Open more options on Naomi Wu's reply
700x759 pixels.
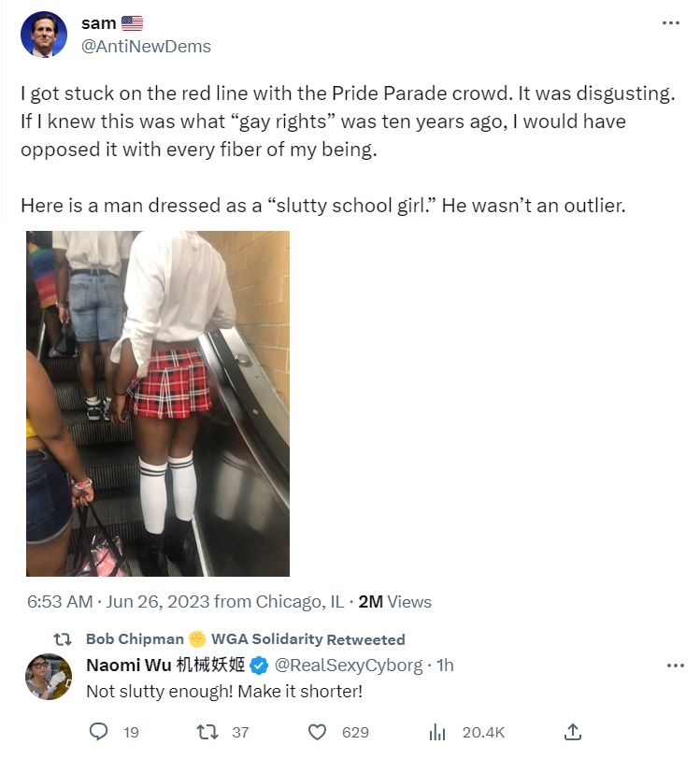point(675,666)
